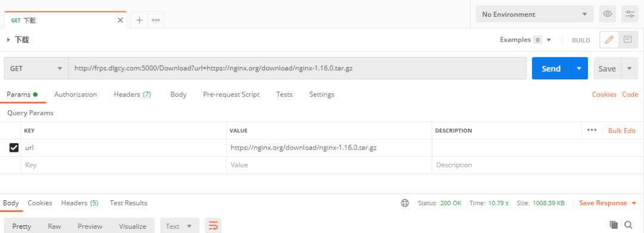Click the Examples count badge 0
Image resolution: width=644 pixels, height=233 pixels.
pos(537,40)
